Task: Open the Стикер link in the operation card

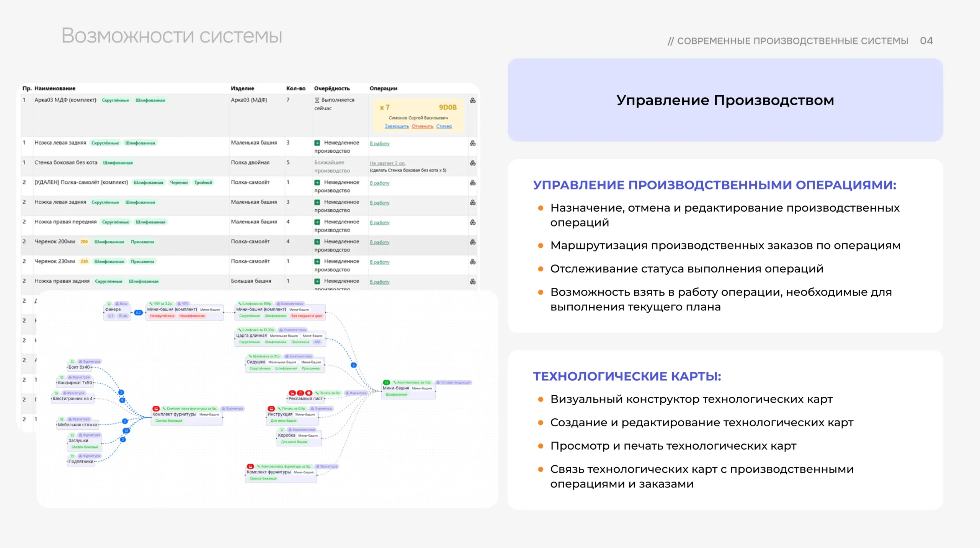Action: 444,126
